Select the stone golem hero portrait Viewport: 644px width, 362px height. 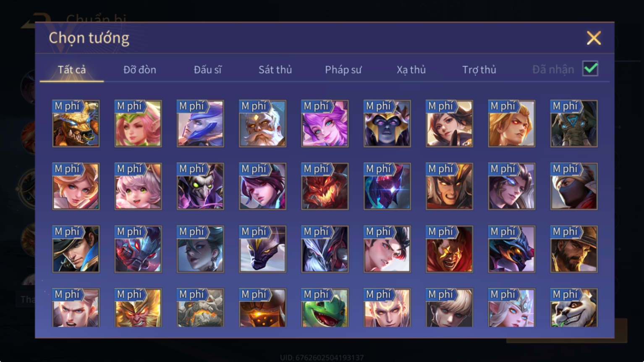click(200, 307)
